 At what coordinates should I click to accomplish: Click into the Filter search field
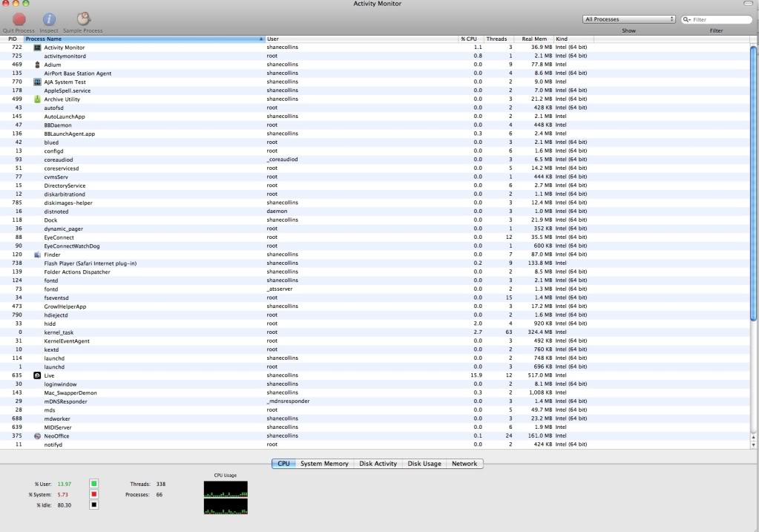(717, 19)
